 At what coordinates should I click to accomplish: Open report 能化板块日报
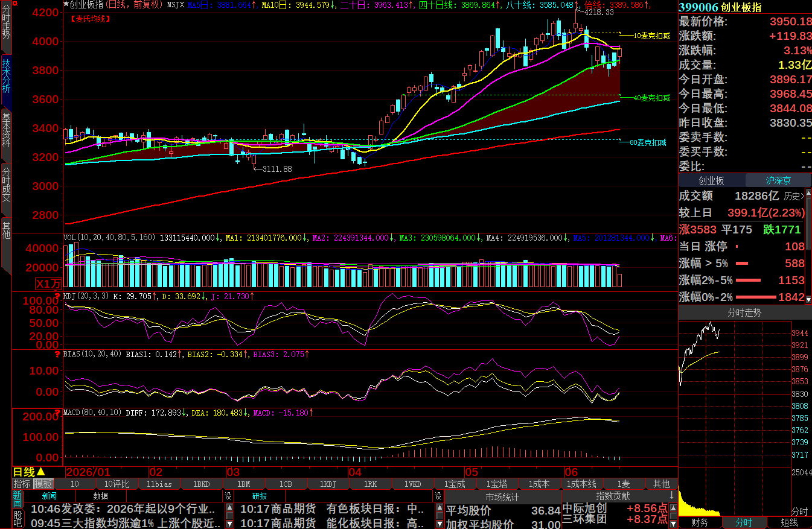coord(333,523)
